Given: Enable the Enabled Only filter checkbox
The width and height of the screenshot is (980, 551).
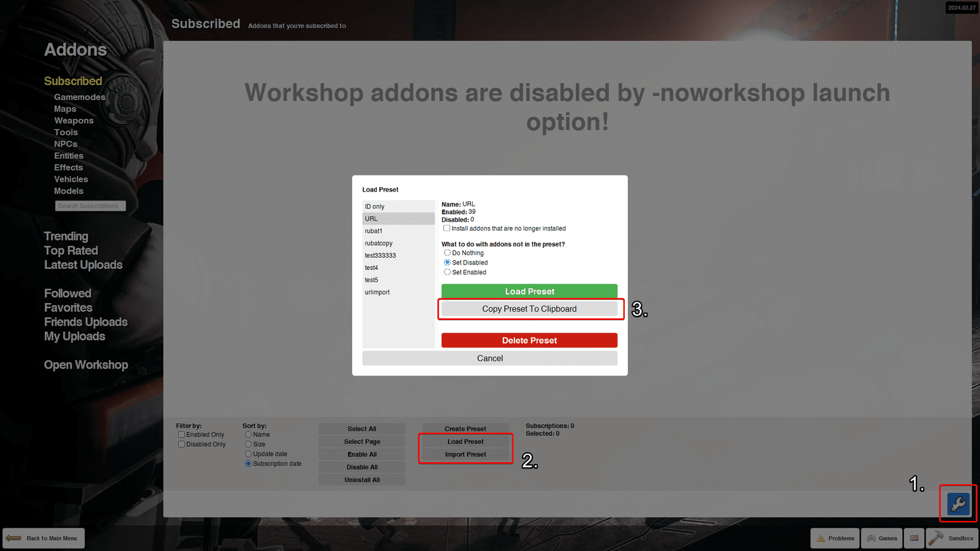Looking at the screenshot, I should click(x=181, y=435).
